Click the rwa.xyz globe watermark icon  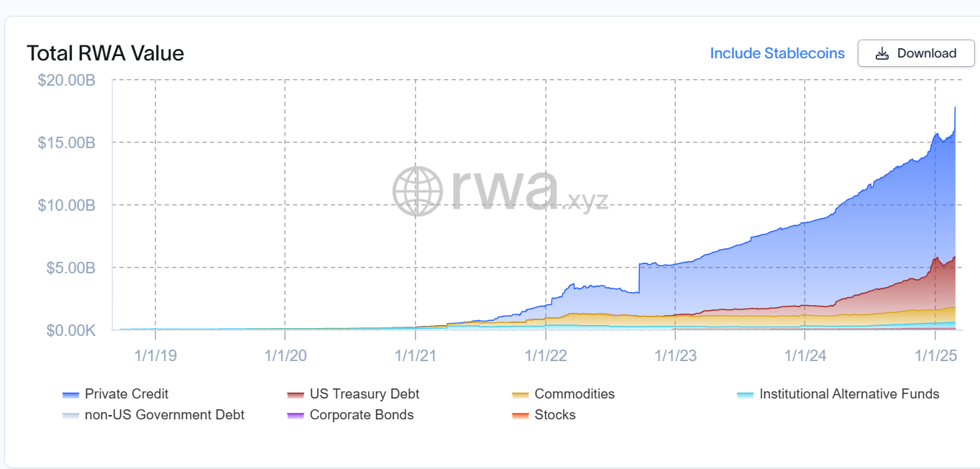[418, 191]
